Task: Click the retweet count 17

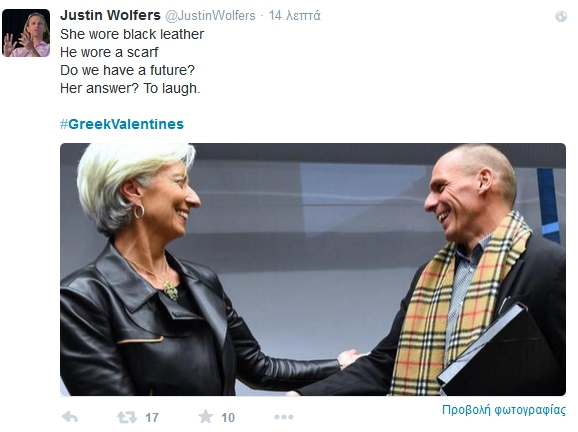Action: (152, 418)
